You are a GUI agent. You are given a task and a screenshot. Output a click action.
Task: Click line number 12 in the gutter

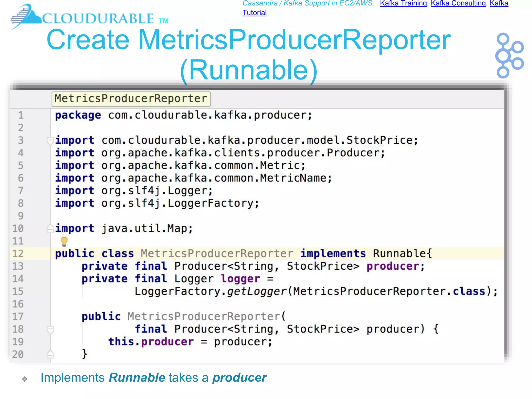[x=18, y=254]
